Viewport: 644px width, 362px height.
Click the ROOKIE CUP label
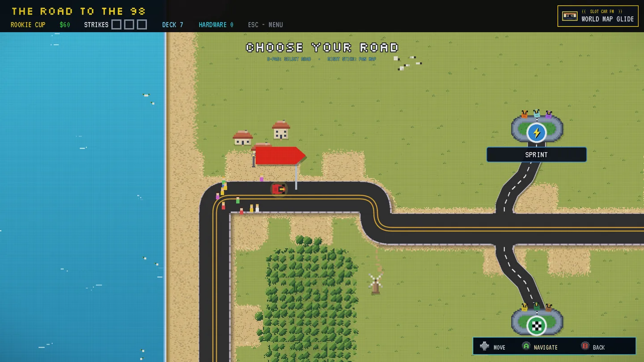point(28,25)
